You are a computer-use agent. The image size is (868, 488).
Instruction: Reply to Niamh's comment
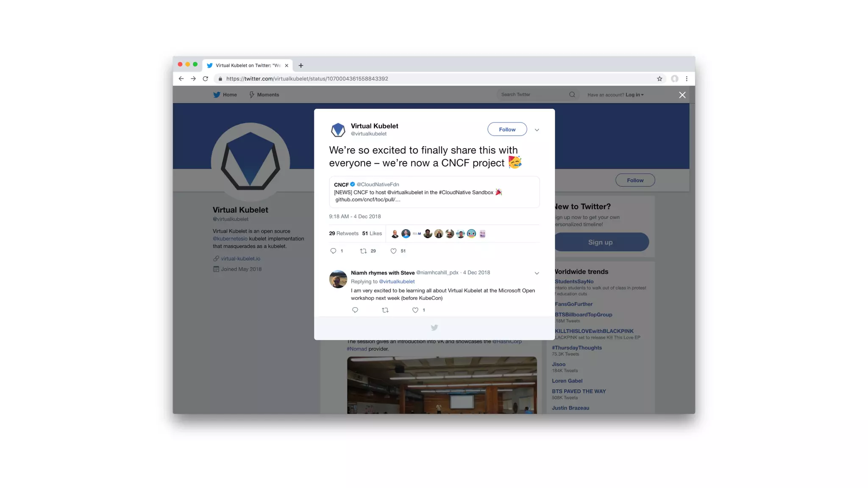pyautogui.click(x=355, y=310)
